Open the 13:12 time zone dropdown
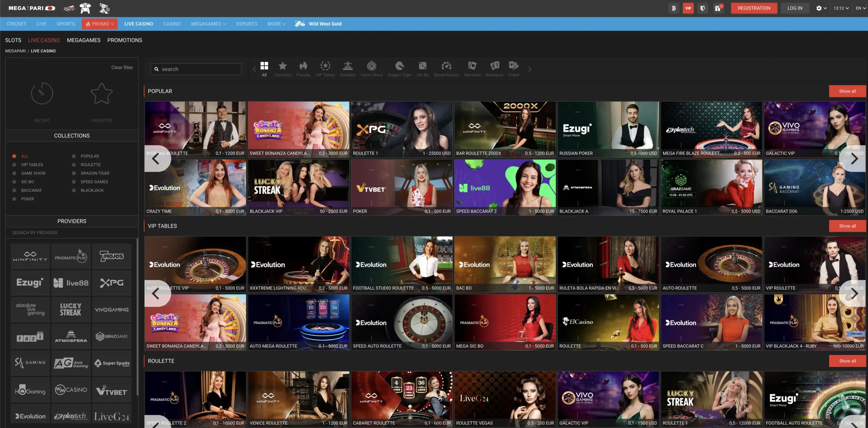The height and width of the screenshot is (428, 868). pos(841,8)
